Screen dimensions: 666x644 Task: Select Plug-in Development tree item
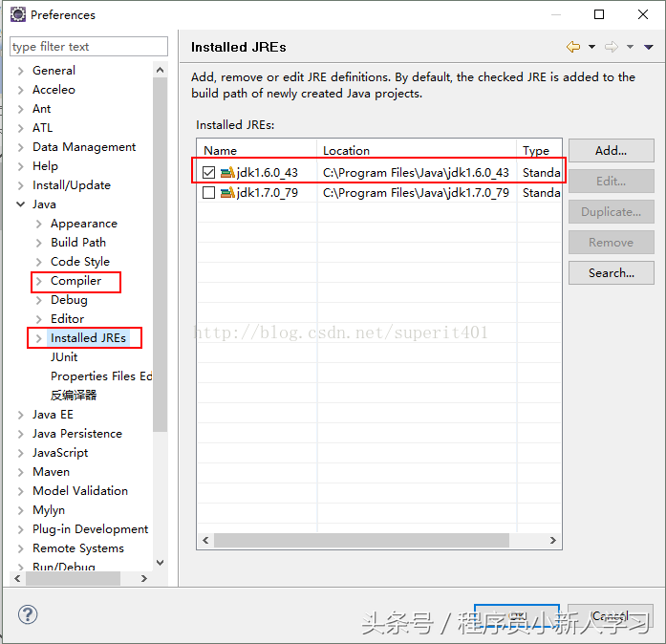click(x=91, y=529)
